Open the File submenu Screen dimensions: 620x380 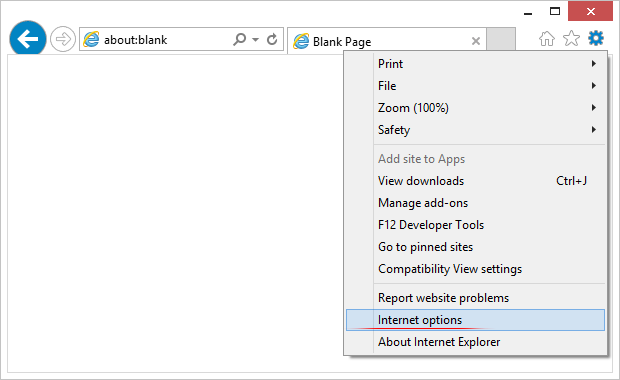476,86
